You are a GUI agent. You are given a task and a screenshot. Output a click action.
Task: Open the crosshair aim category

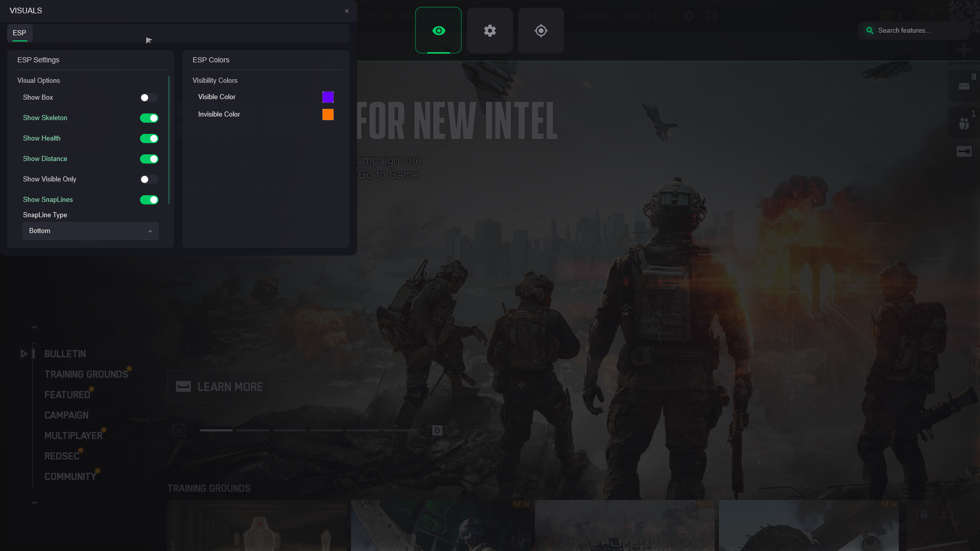click(541, 31)
